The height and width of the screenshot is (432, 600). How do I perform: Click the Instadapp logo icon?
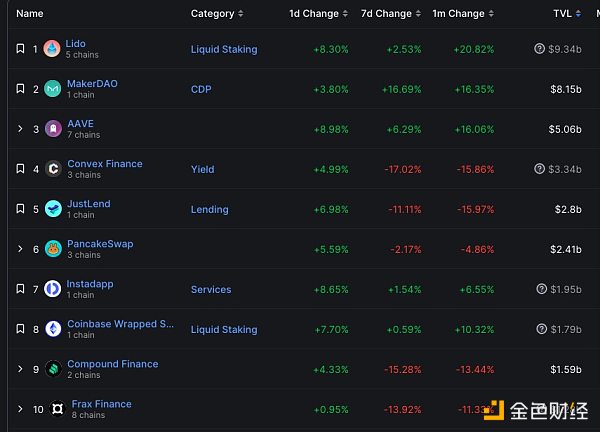click(52, 289)
